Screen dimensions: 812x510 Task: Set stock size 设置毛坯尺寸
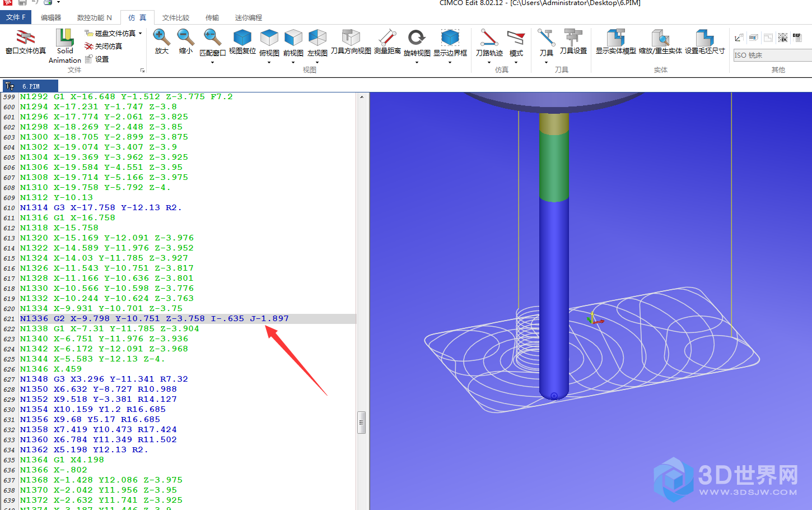pos(704,41)
